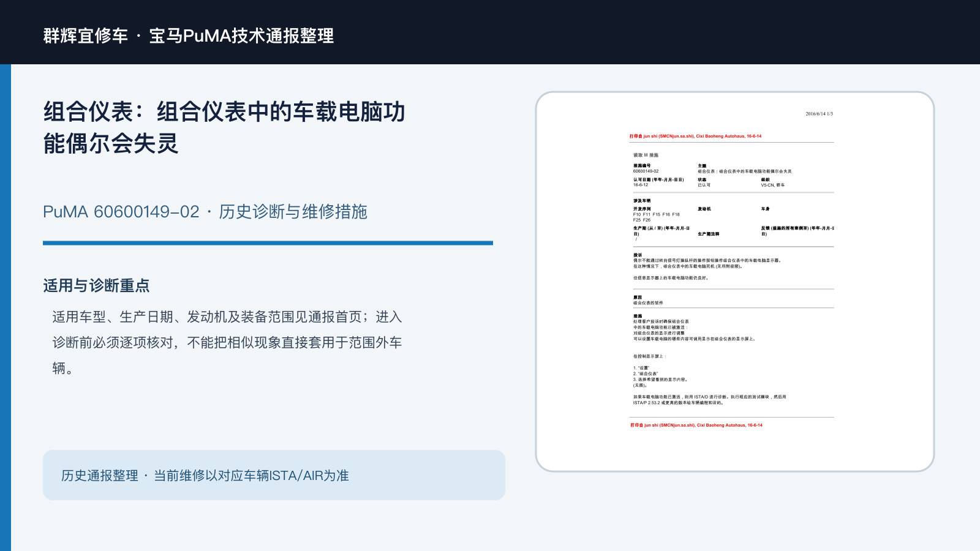The image size is (980, 551).
Task: Click the red bottom print line at document end
Action: tap(696, 425)
